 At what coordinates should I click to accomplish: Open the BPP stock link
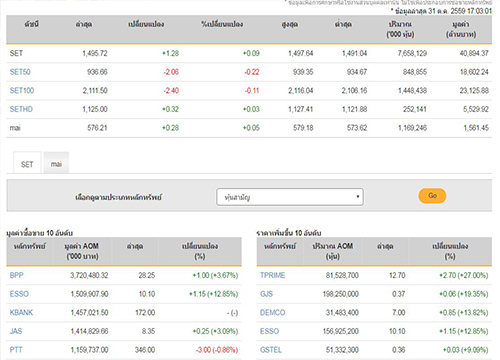[x=17, y=275]
